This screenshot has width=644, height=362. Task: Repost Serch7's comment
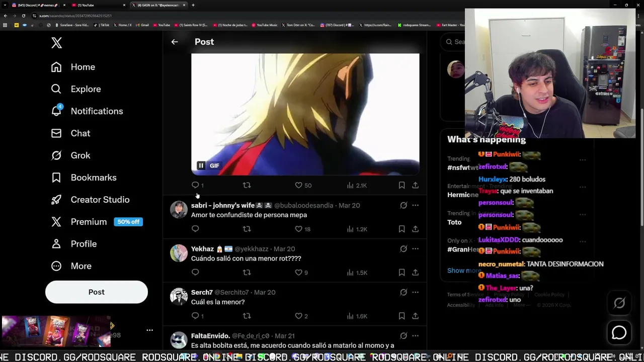pyautogui.click(x=247, y=316)
